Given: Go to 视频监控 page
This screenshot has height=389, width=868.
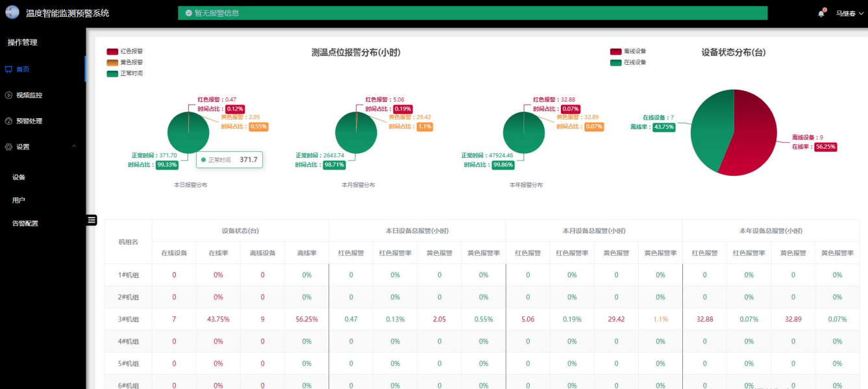Looking at the screenshot, I should click(x=29, y=95).
